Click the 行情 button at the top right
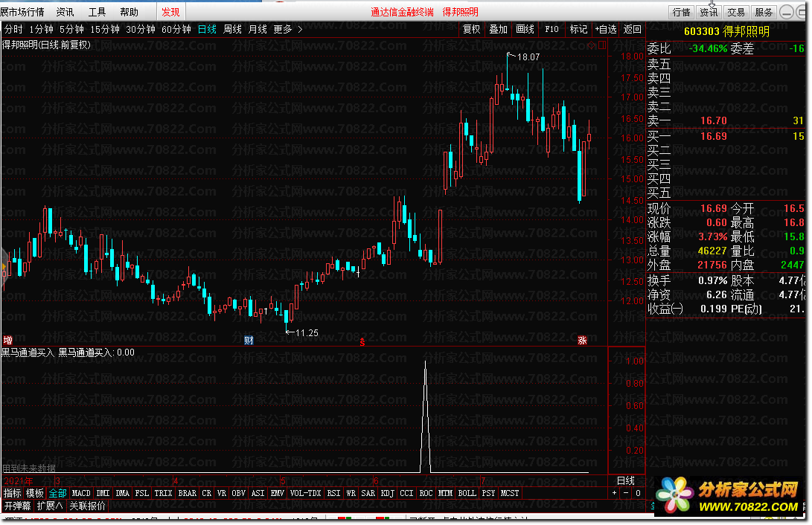 pos(681,13)
